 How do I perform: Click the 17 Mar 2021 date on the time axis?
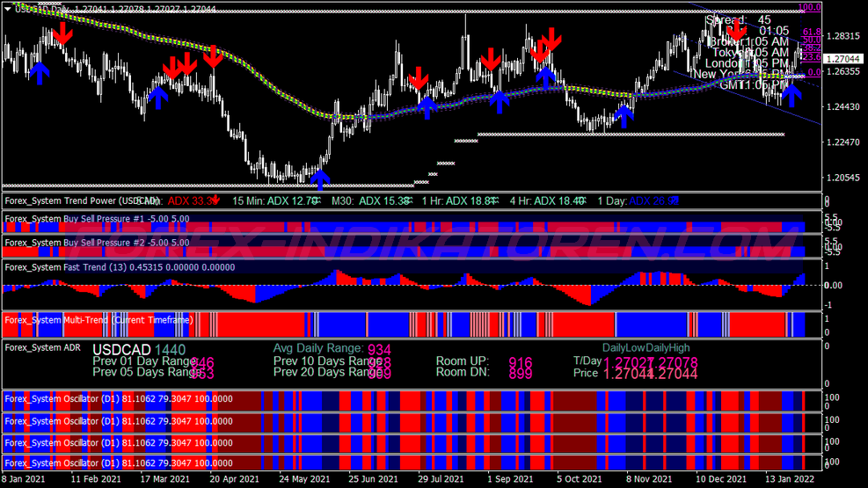(x=164, y=478)
